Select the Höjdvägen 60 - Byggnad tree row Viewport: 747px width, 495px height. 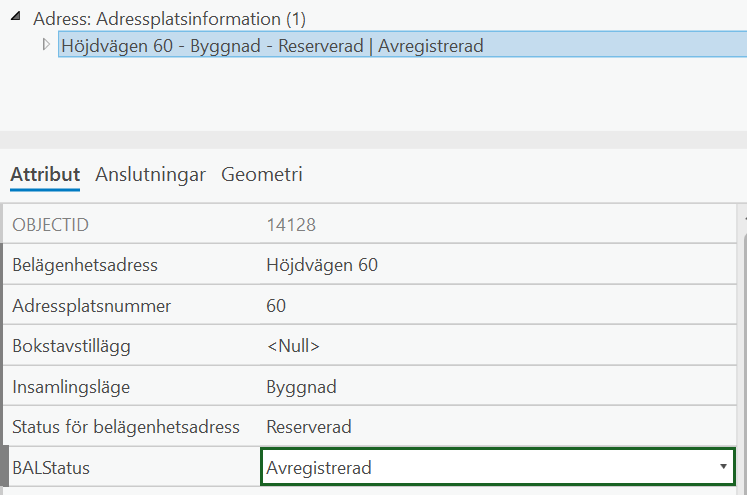point(272,46)
